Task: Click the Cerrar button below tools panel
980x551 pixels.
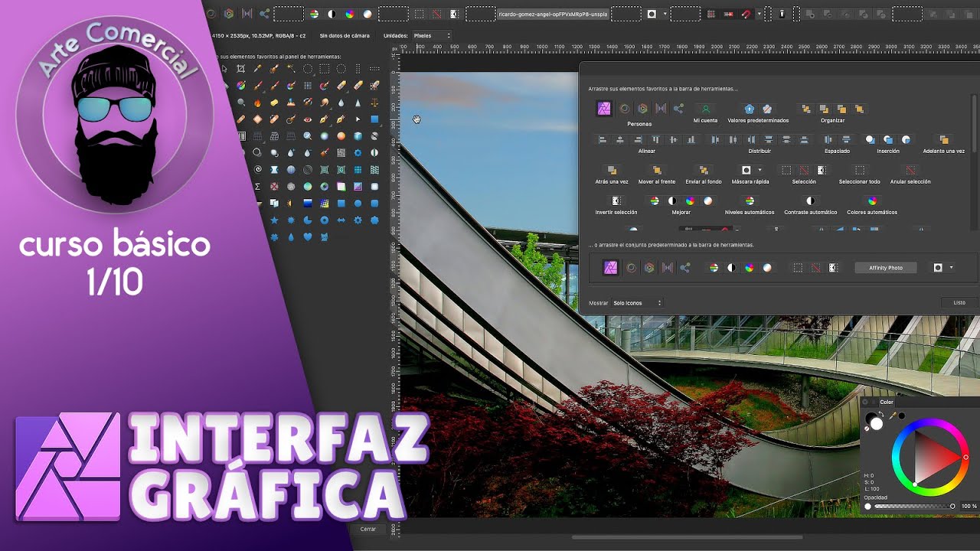Action: click(368, 529)
